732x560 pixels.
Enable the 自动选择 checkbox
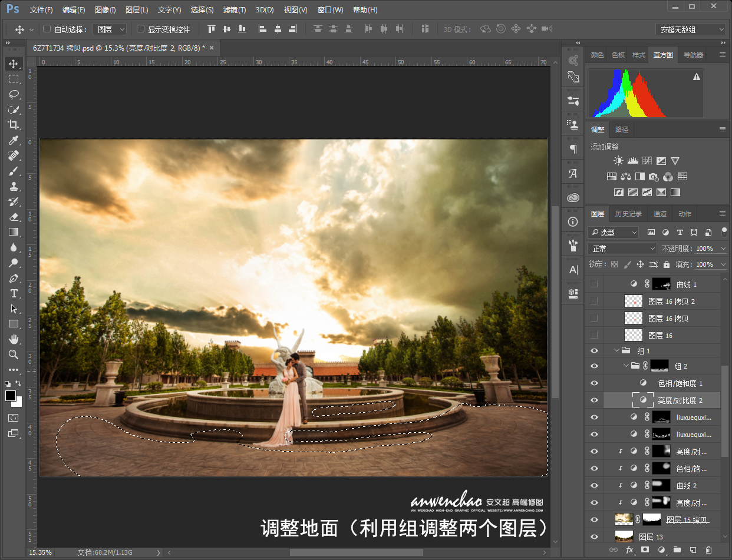47,29
